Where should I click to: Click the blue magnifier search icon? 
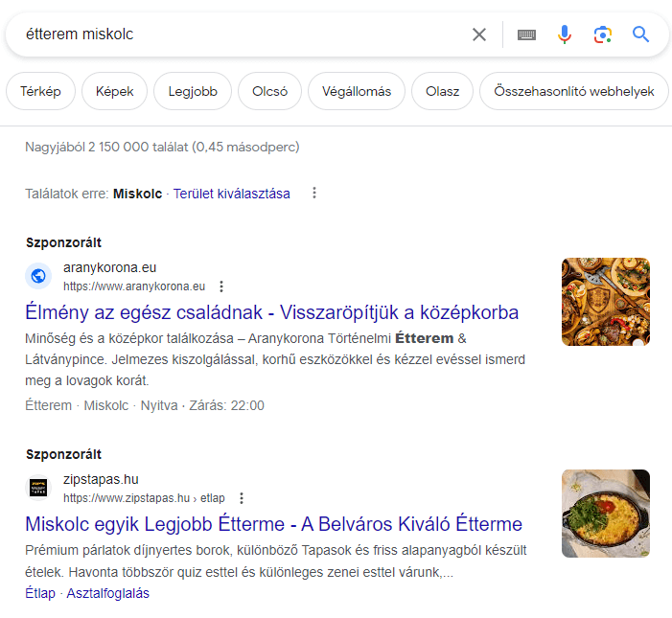pos(641,34)
